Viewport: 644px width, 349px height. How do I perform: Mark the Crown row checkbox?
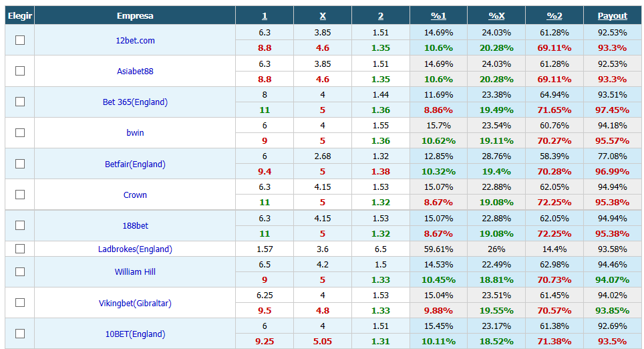(x=20, y=195)
